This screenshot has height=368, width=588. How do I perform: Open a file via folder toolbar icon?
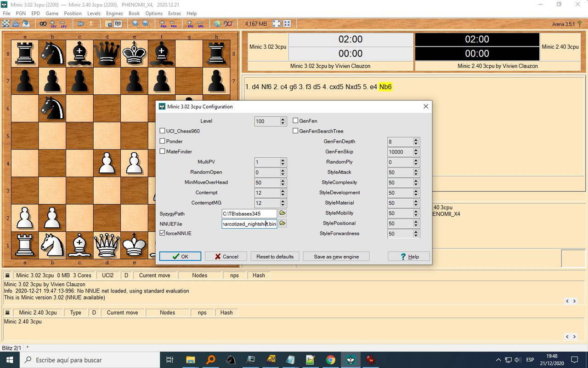[x=16, y=23]
